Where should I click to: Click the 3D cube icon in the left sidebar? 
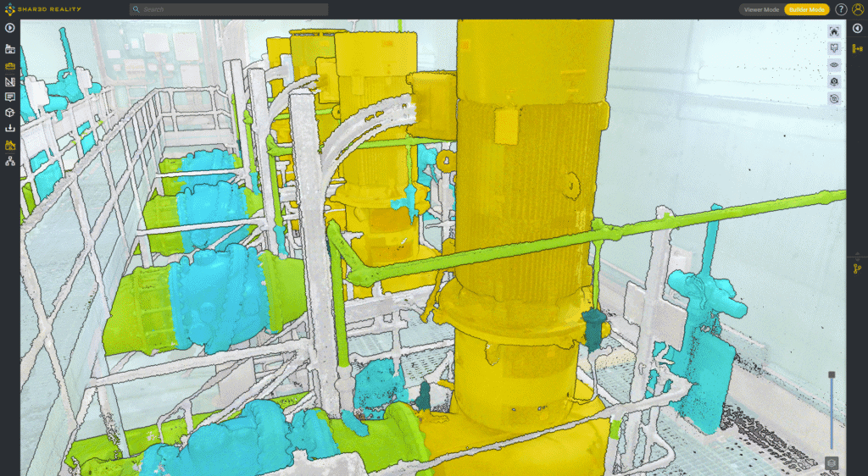(10, 113)
